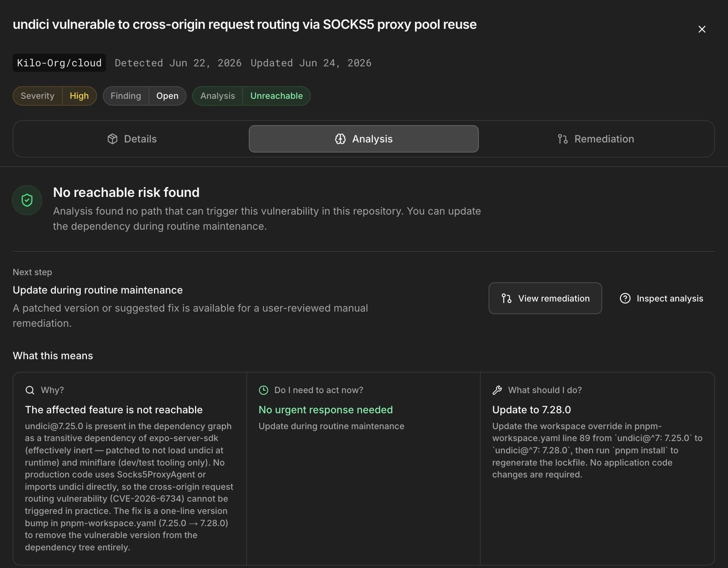
Task: Click the pull-request icon on Remediation tab
Action: [x=562, y=139]
